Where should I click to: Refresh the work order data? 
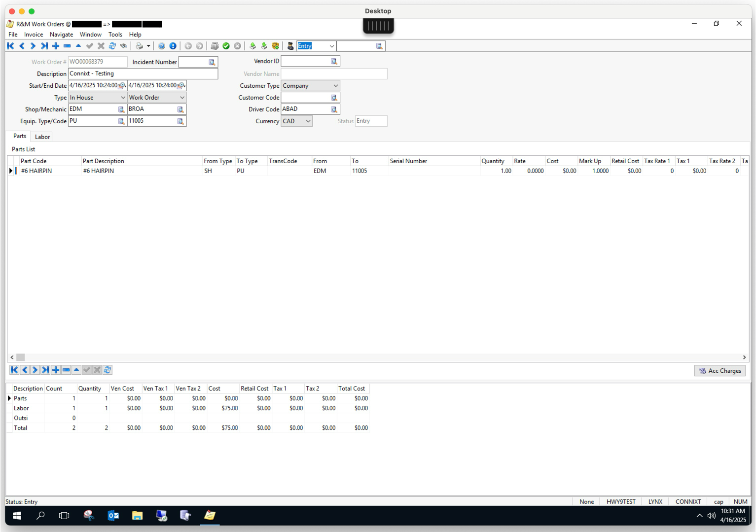pyautogui.click(x=112, y=46)
